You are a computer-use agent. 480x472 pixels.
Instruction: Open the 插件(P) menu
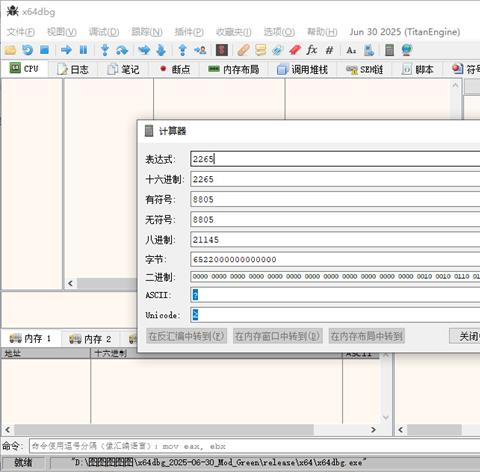click(189, 32)
